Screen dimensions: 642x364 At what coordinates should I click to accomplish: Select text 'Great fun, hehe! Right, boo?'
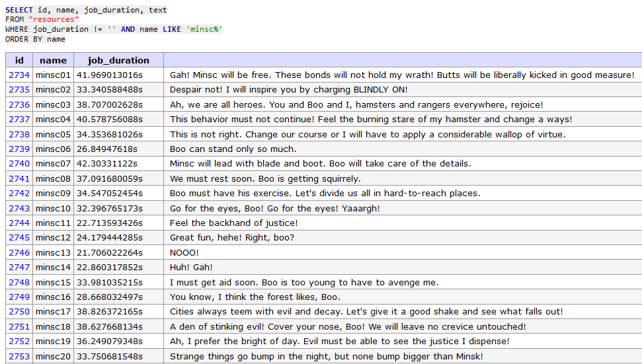click(x=232, y=238)
